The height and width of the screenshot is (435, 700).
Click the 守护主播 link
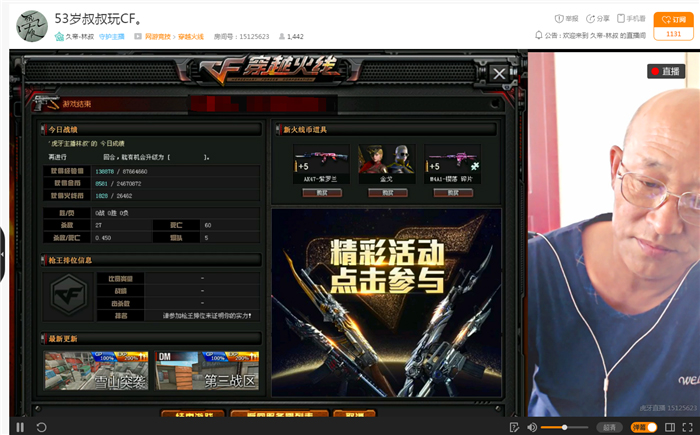click(x=112, y=37)
